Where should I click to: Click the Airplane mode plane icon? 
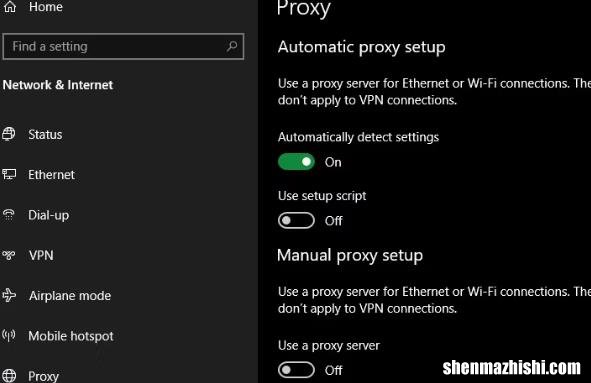point(9,295)
